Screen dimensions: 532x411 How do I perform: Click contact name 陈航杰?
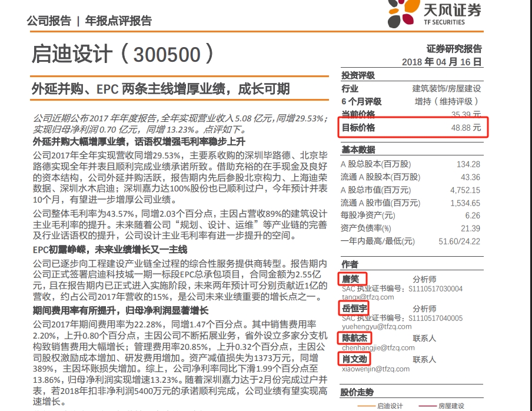point(354,338)
